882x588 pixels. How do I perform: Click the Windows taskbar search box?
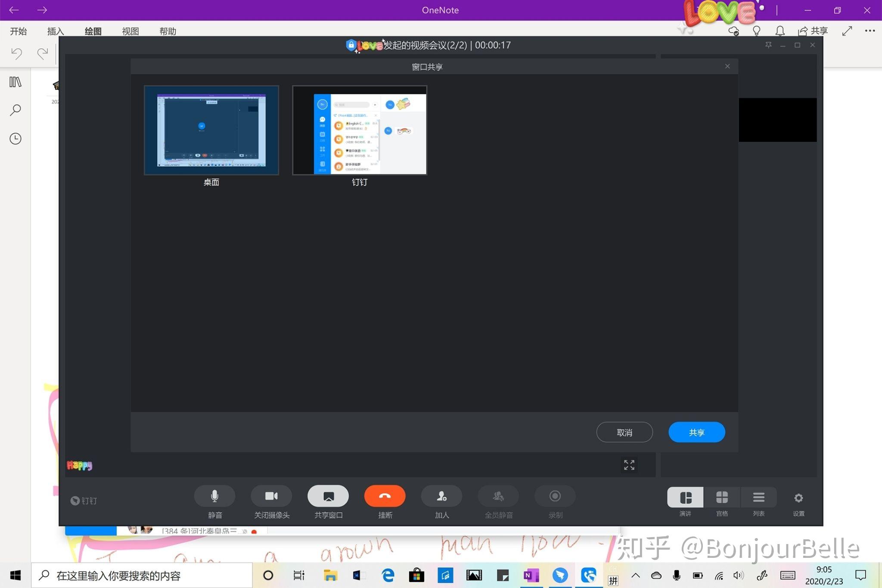pos(142,576)
